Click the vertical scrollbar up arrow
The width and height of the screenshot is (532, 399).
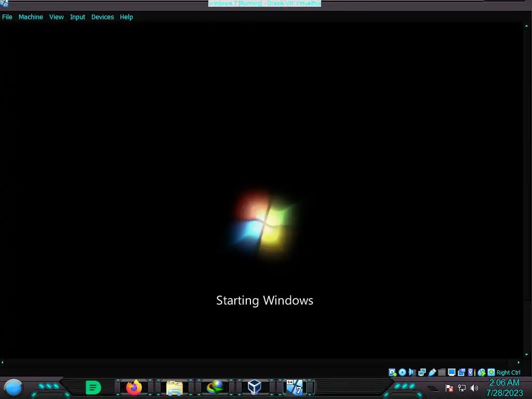527,26
